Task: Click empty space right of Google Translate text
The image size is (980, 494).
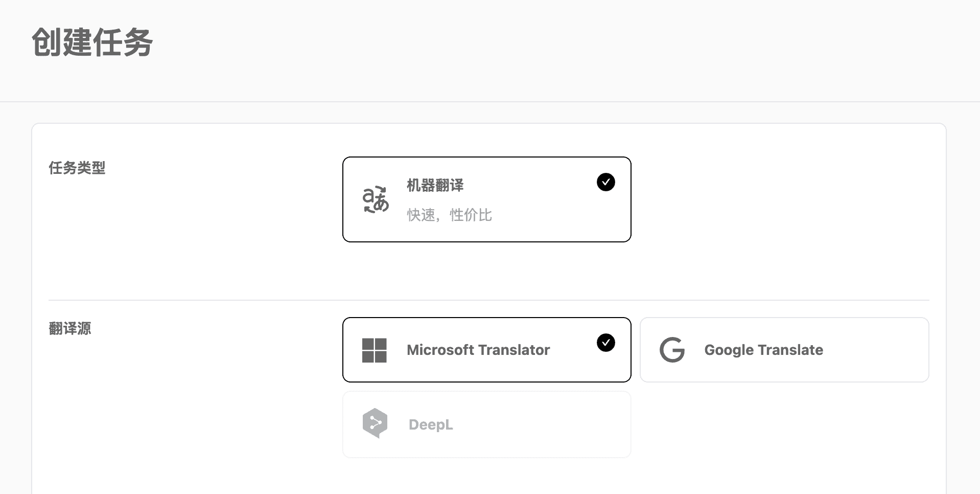Action: (x=874, y=350)
